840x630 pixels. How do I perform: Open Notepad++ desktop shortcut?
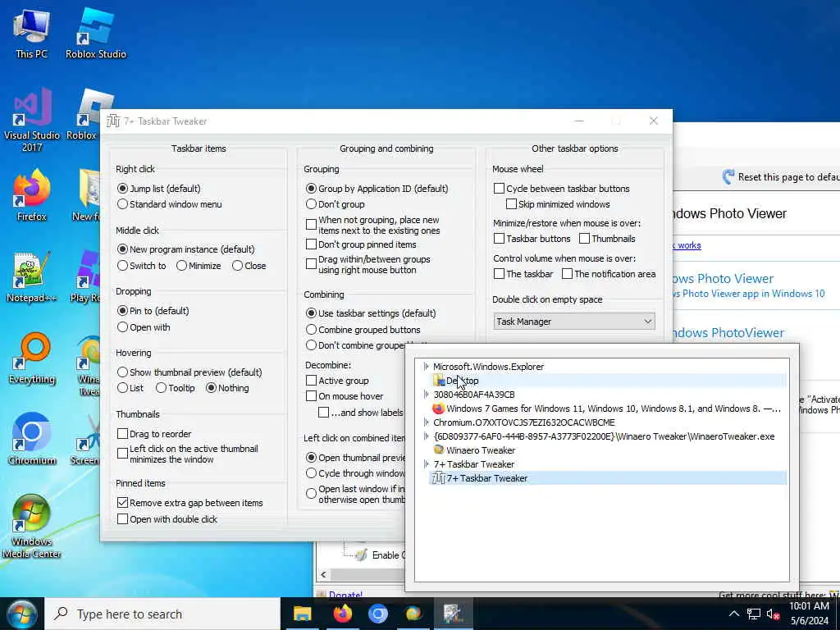click(x=32, y=277)
